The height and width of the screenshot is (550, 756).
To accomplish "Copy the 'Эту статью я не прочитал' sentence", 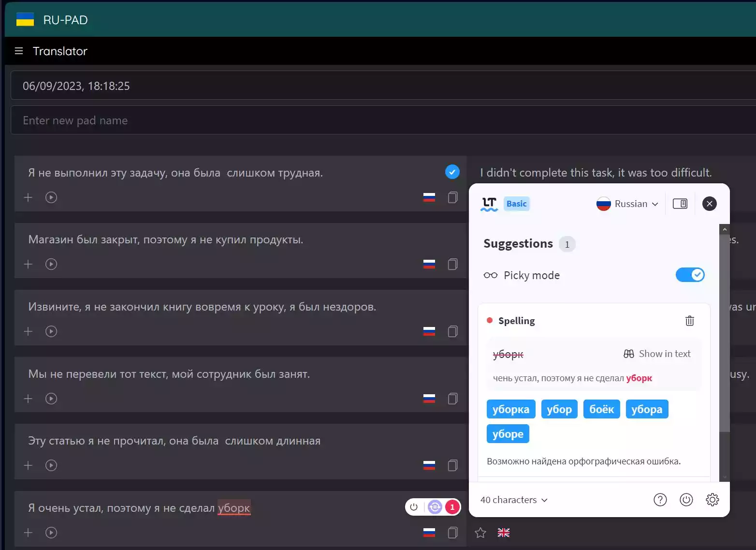I will click(452, 465).
